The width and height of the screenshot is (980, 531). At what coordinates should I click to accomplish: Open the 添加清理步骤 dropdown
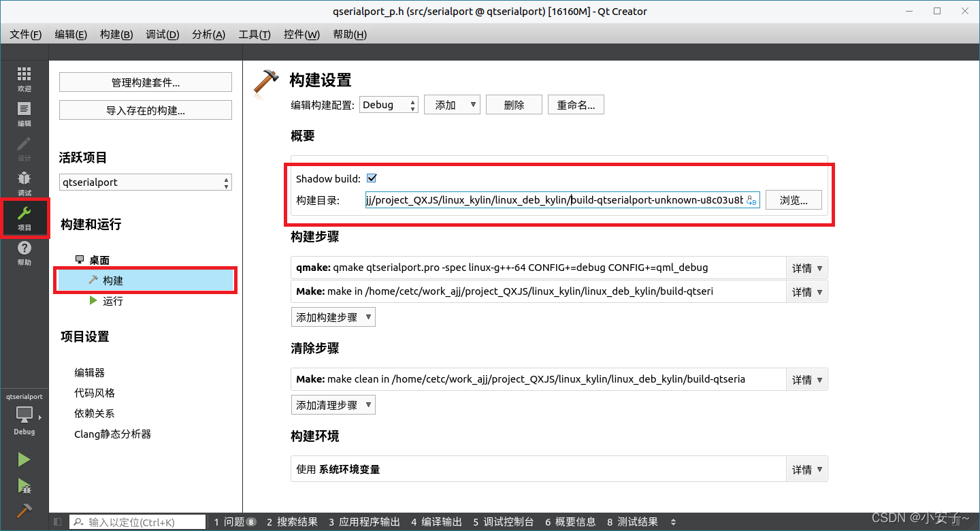pyautogui.click(x=333, y=405)
